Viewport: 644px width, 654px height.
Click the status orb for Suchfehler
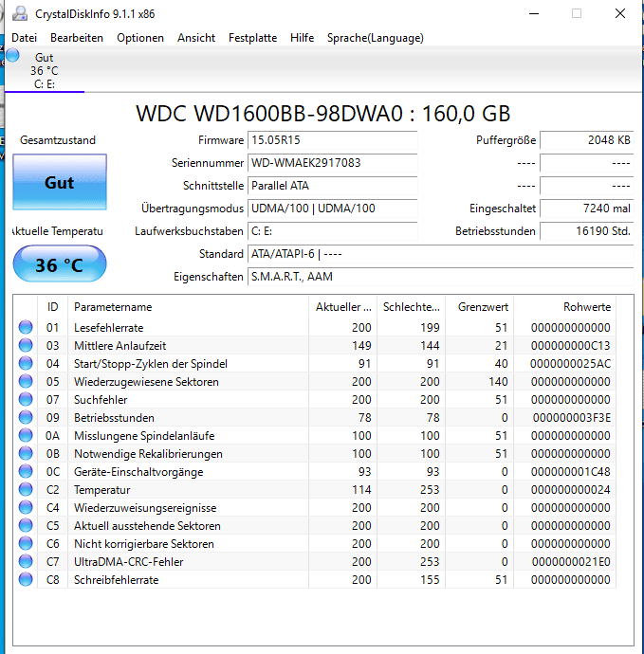point(26,399)
